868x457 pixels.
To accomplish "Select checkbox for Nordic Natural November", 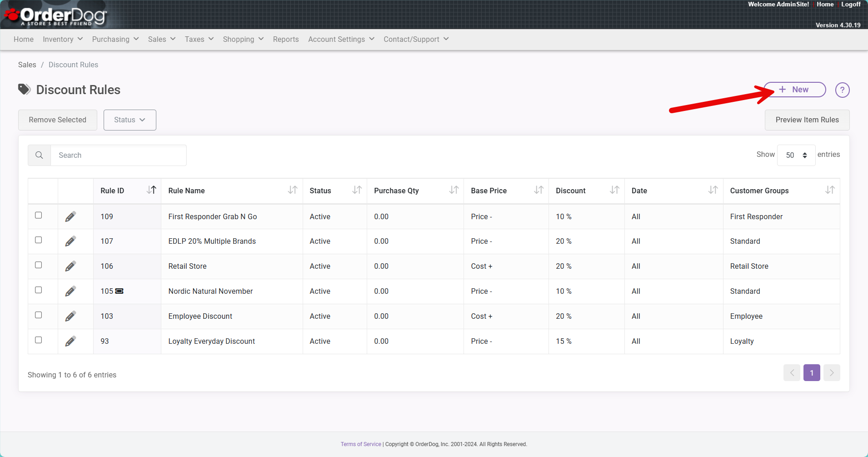I will (x=39, y=290).
